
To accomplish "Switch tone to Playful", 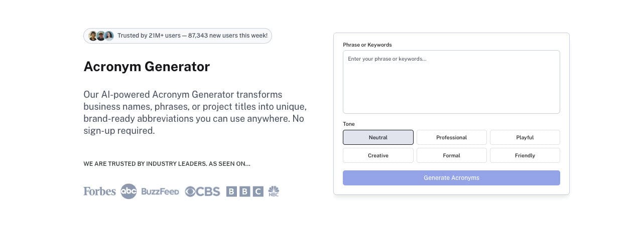I will coord(525,137).
